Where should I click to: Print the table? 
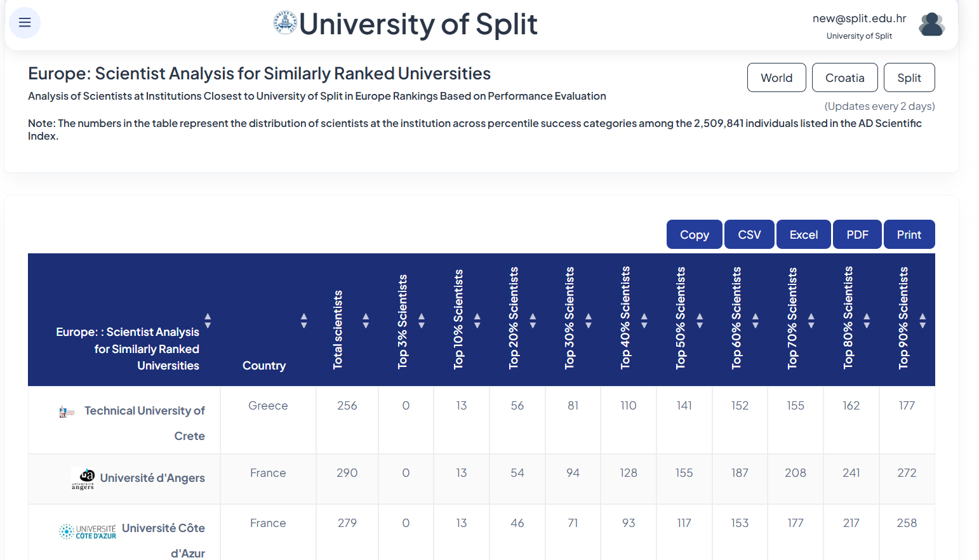(909, 234)
